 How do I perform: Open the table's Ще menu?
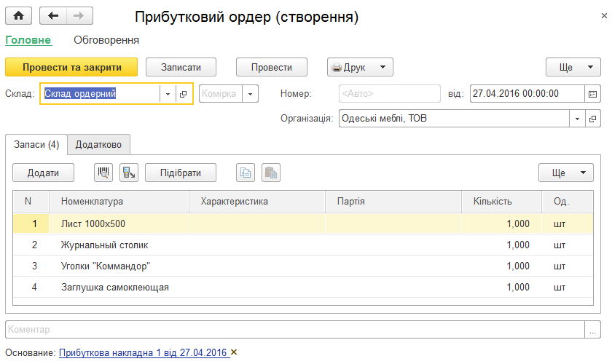[x=566, y=173]
